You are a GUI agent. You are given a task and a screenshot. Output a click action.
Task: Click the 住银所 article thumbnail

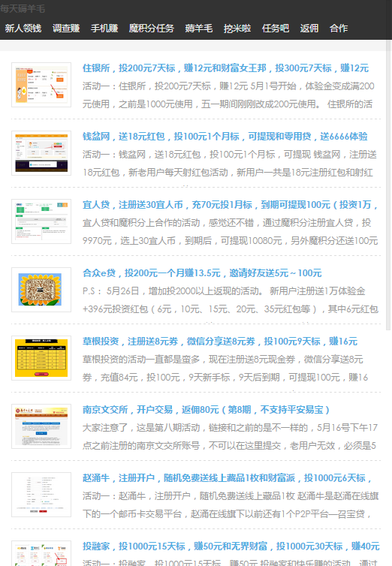click(x=41, y=85)
